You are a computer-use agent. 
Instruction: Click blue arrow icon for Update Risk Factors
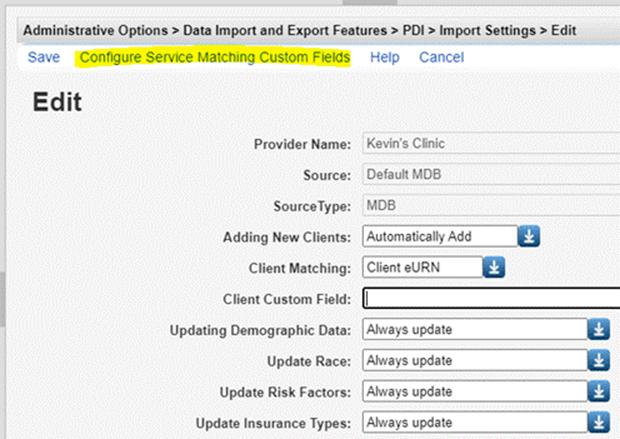click(x=598, y=391)
